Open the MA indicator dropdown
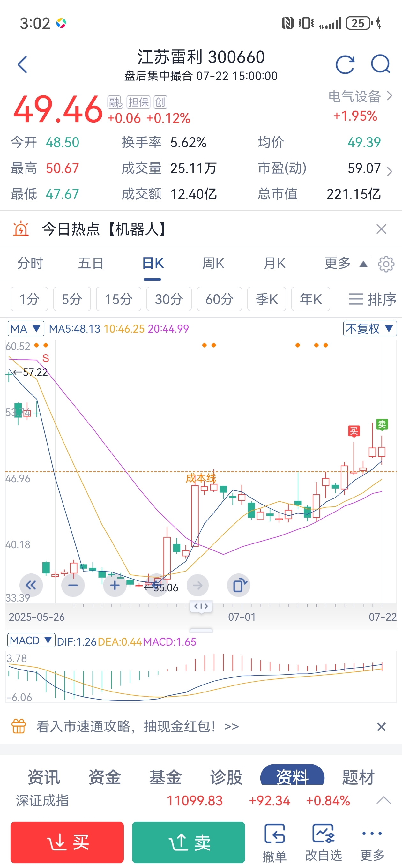Image resolution: width=402 pixels, height=868 pixels. click(x=26, y=329)
